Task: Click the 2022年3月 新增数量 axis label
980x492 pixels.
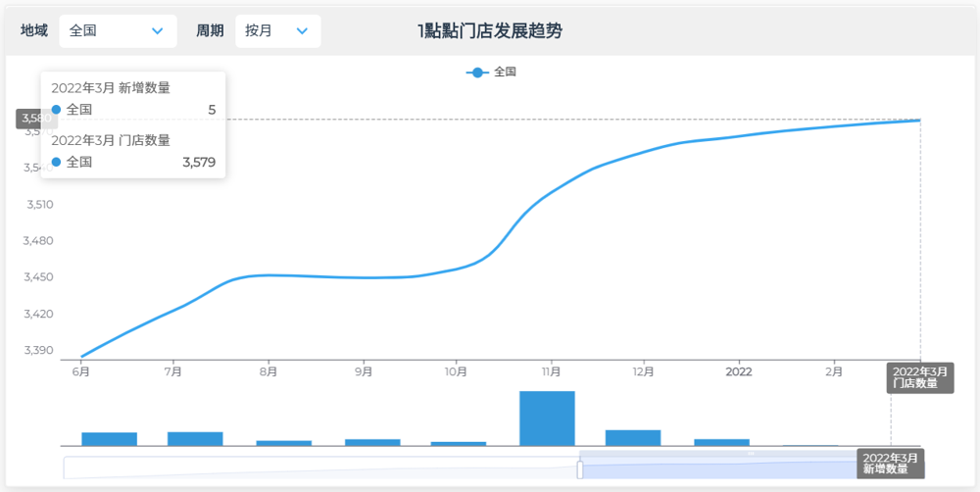Action: coord(890,464)
